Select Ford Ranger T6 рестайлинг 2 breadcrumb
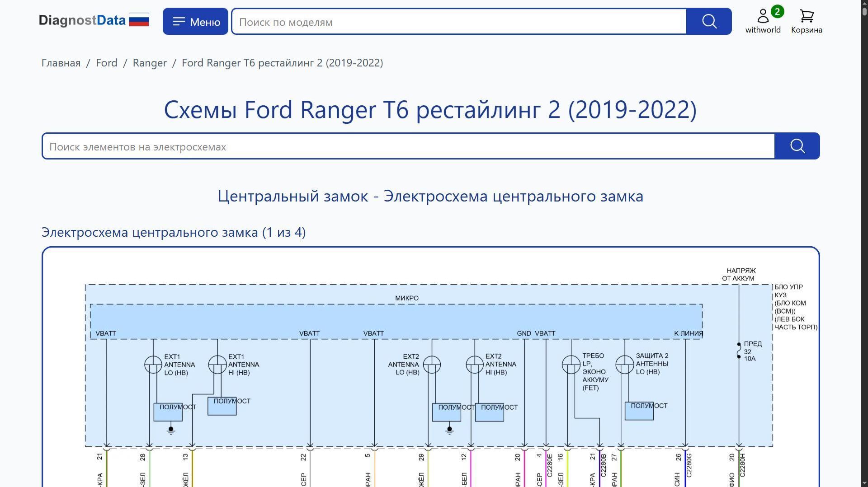Viewport: 868px width, 487px height. point(283,63)
